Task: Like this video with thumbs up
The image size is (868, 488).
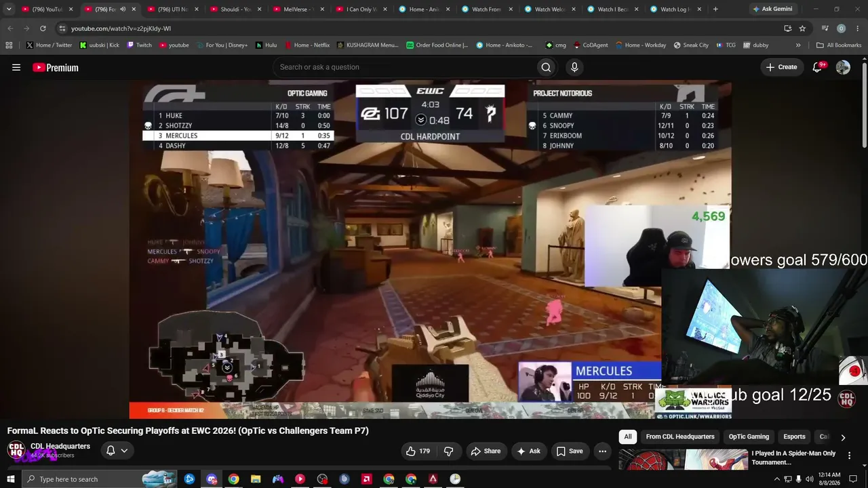Action: pyautogui.click(x=418, y=451)
